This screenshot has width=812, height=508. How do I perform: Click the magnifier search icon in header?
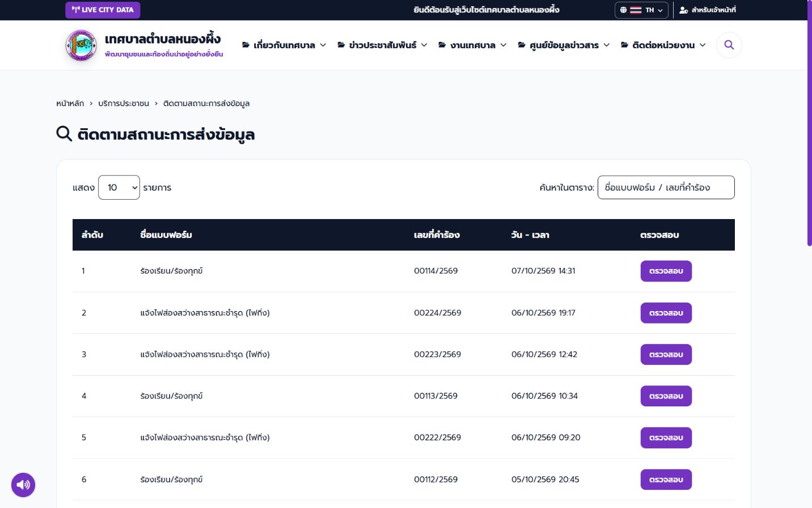click(729, 45)
